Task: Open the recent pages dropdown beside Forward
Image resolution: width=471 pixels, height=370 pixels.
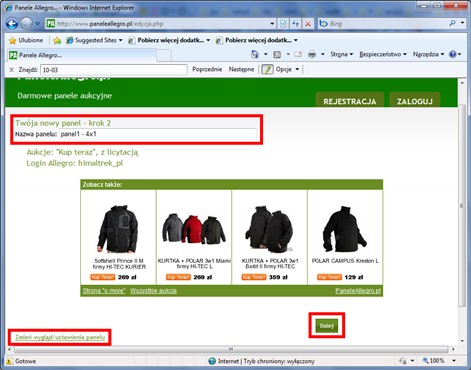Action: pos(37,24)
